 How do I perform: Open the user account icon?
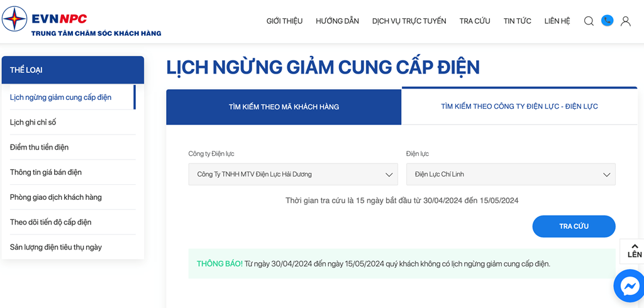tap(626, 21)
